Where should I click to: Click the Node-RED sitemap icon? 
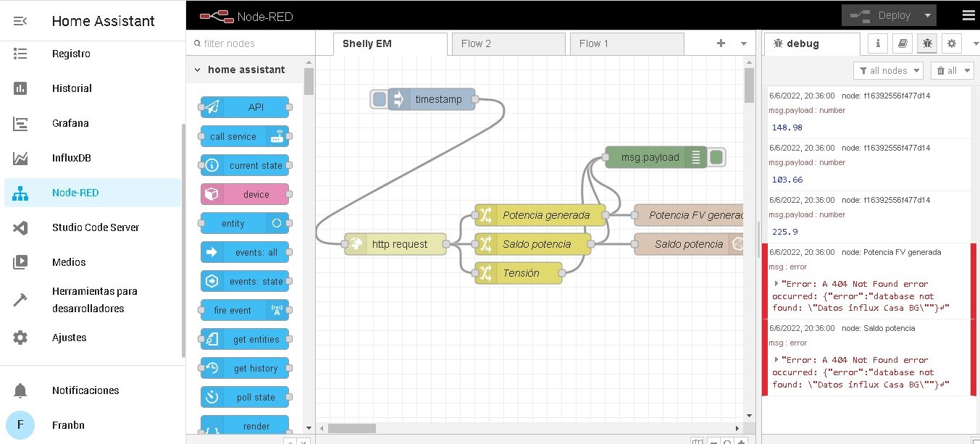pos(20,193)
